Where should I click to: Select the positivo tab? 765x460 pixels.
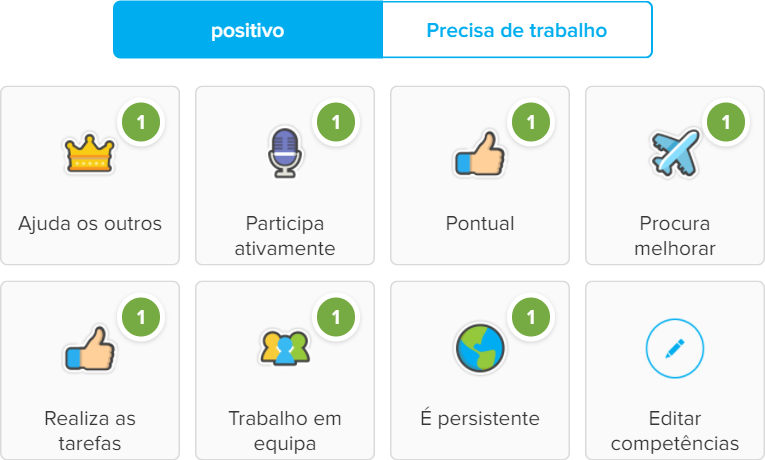248,30
